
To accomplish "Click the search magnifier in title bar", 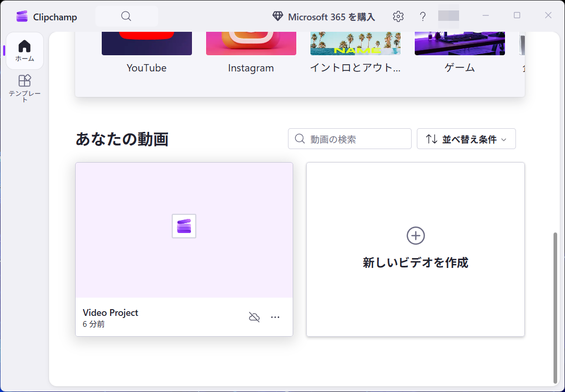I will click(x=126, y=16).
